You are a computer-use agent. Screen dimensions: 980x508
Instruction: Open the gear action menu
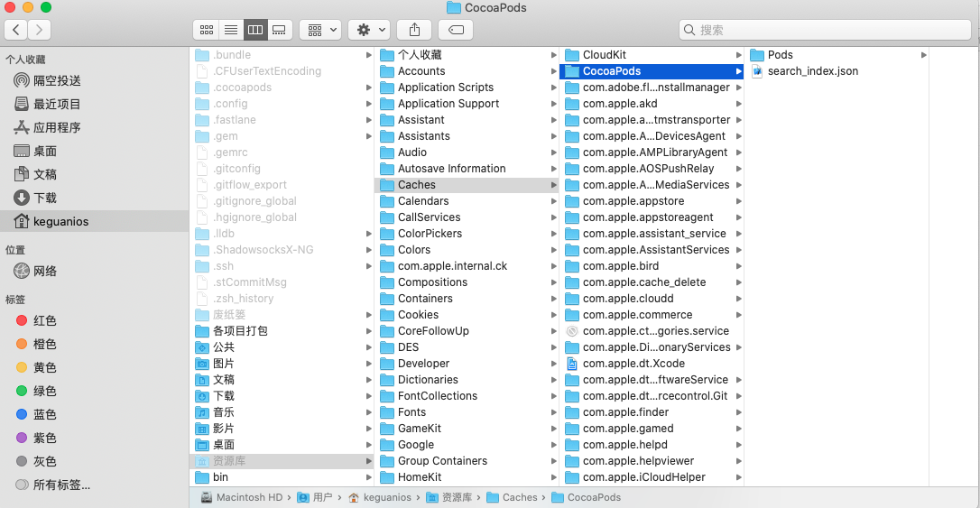(369, 30)
